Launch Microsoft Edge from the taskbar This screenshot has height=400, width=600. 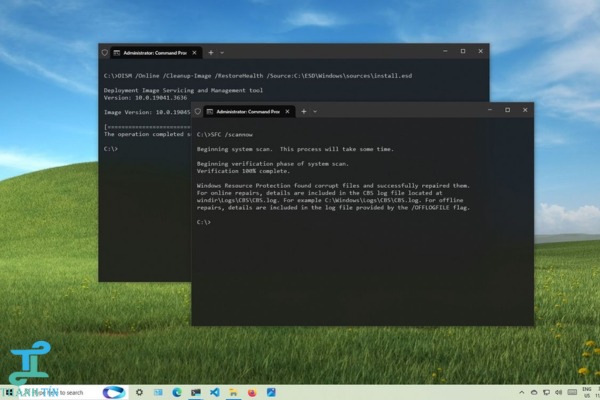coord(177,392)
